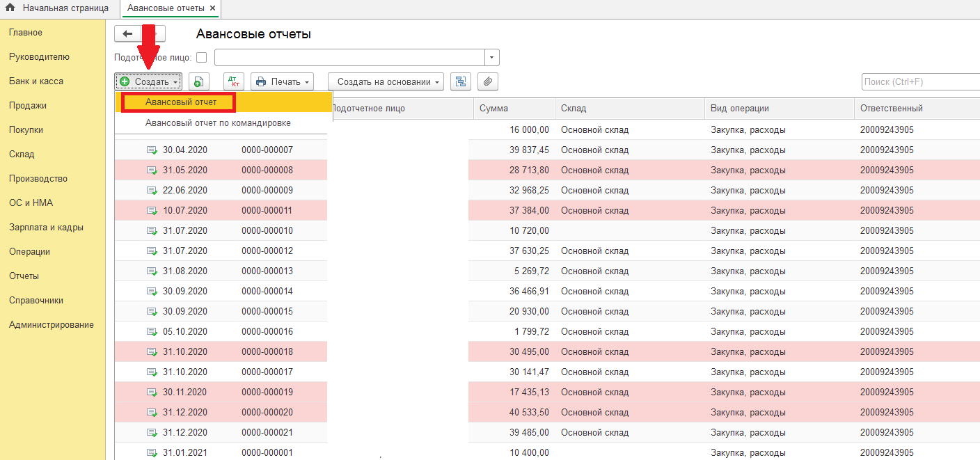The width and height of the screenshot is (980, 460).
Task: Close the Авансовые отчеты tab
Action: coord(212,8)
